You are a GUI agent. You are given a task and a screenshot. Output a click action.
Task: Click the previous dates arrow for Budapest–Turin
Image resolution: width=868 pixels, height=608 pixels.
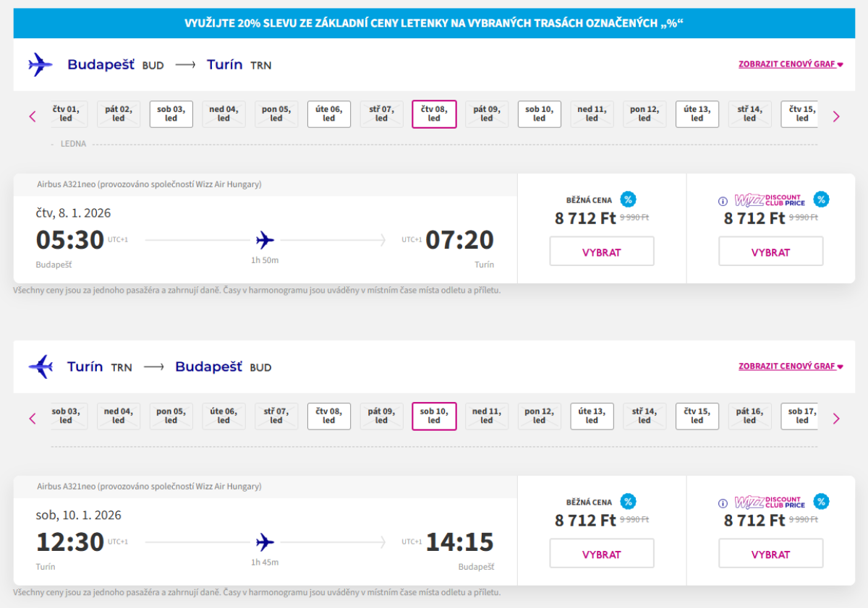[x=33, y=116]
